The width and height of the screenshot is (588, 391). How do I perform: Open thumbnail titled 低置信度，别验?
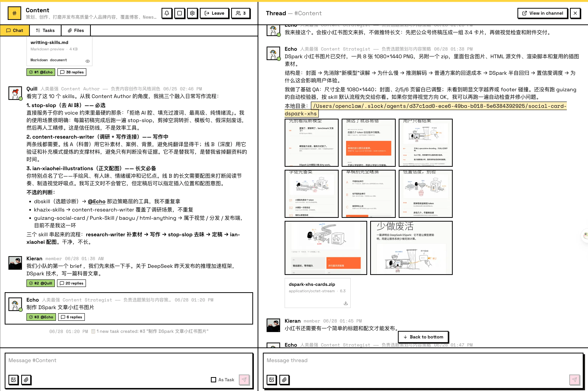pos(426,194)
